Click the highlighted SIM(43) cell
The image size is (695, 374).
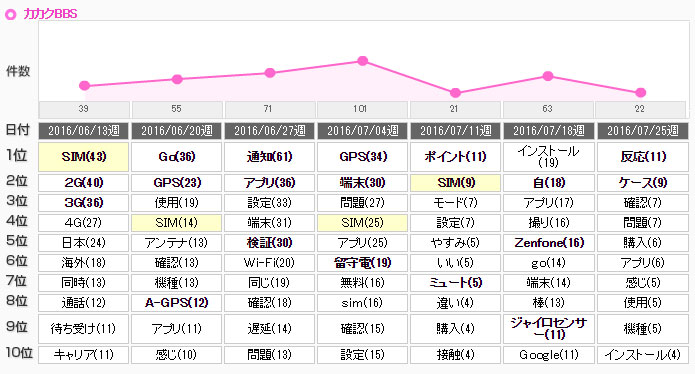pyautogui.click(x=84, y=157)
